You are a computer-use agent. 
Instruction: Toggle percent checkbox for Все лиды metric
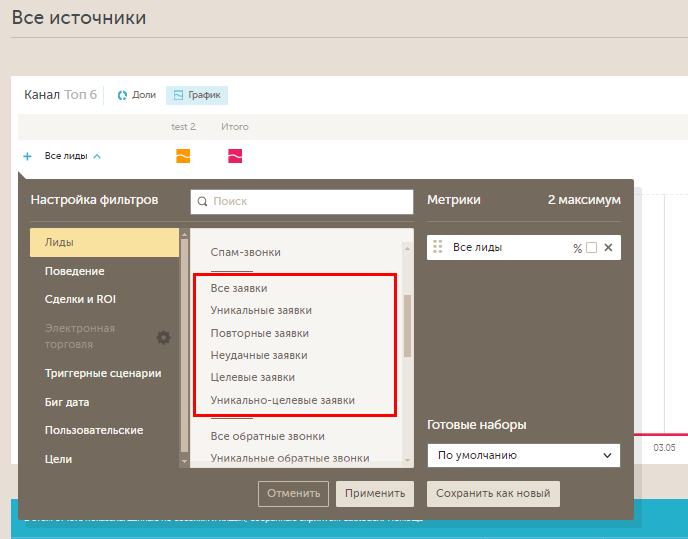coord(591,248)
